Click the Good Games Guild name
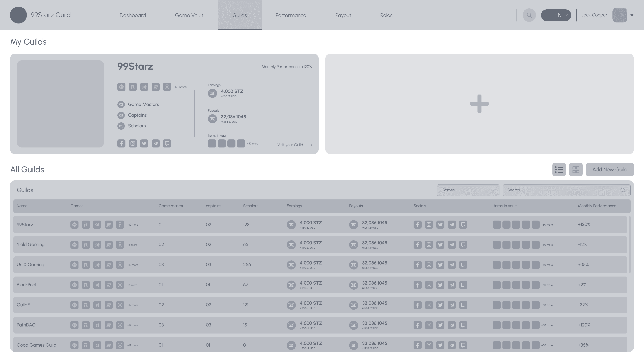 (37, 345)
